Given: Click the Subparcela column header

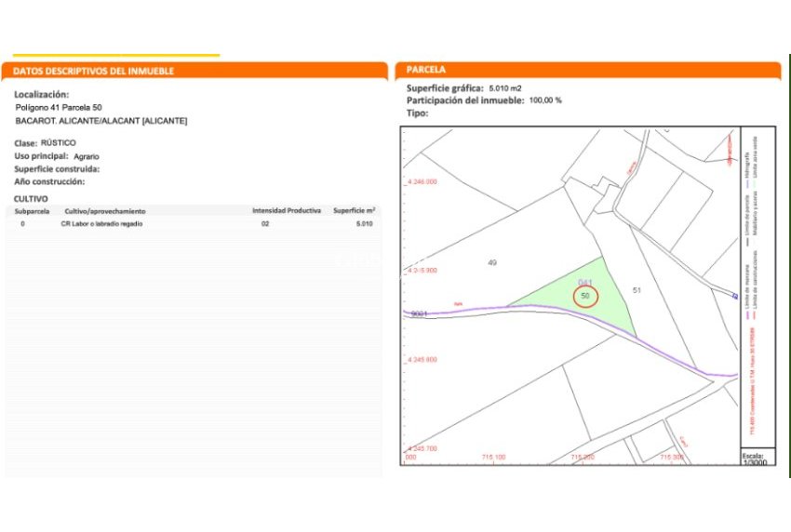Looking at the screenshot, I should pos(32,211).
